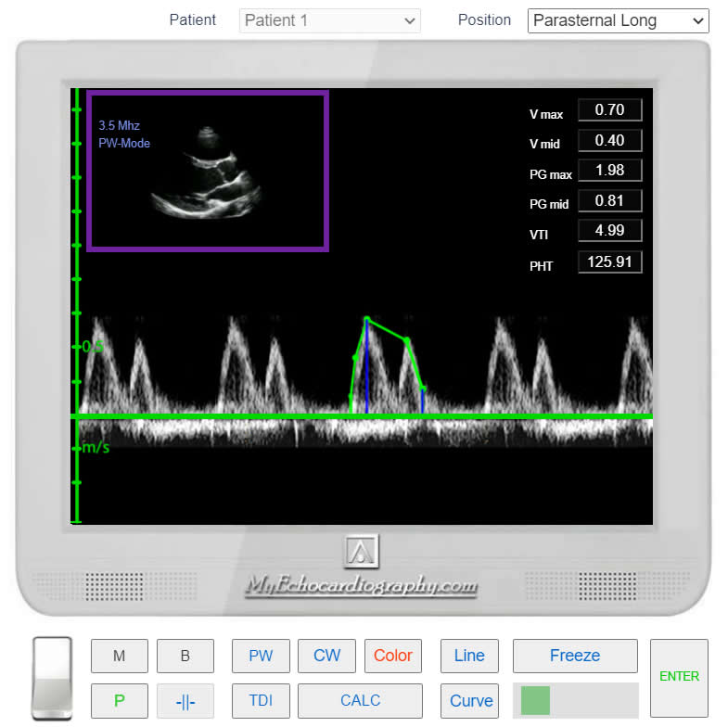Click the green baseline on Doppler display
Screen dimensions: 728x727
(x=362, y=416)
